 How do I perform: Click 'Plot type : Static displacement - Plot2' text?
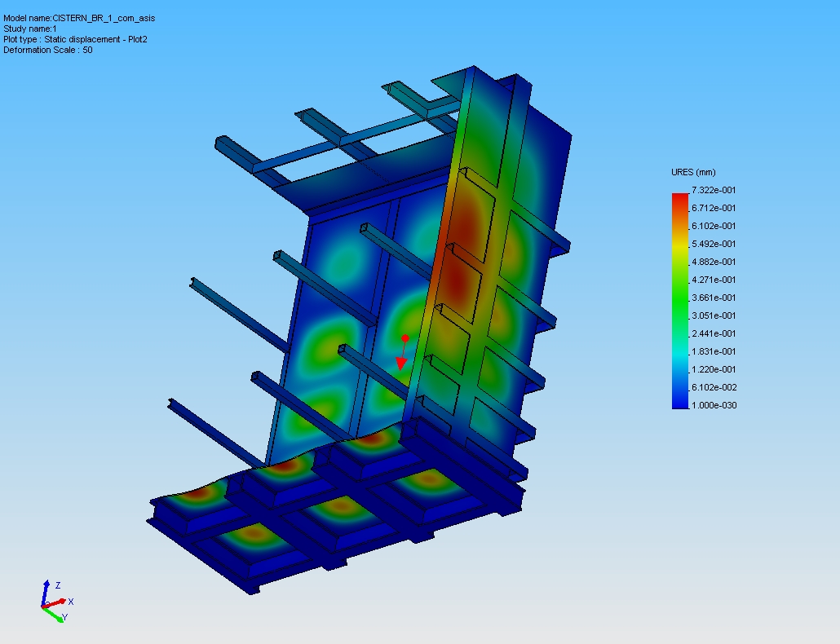pyautogui.click(x=75, y=40)
